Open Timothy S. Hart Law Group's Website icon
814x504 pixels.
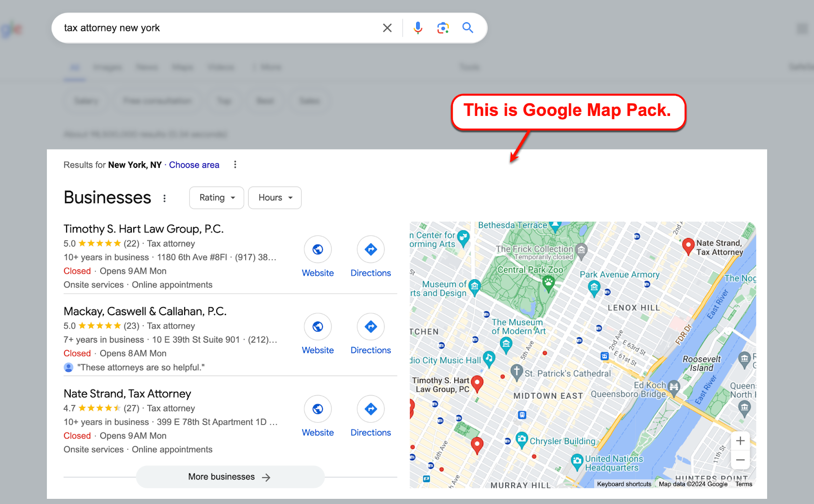317,250
